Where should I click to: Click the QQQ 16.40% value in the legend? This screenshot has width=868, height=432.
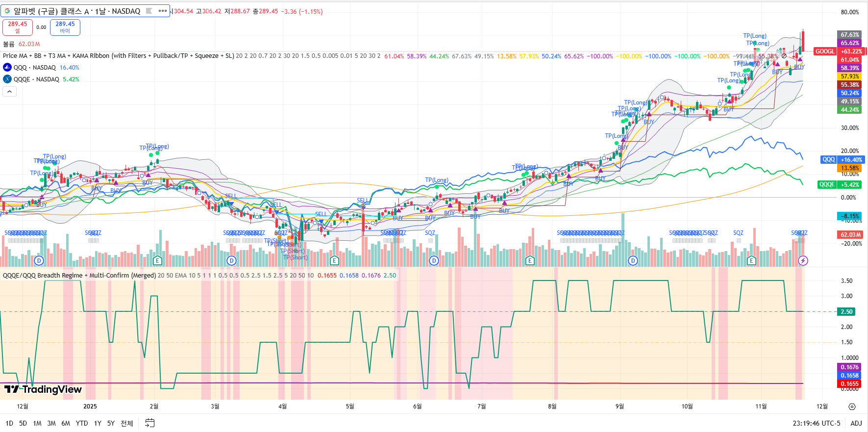pos(69,67)
